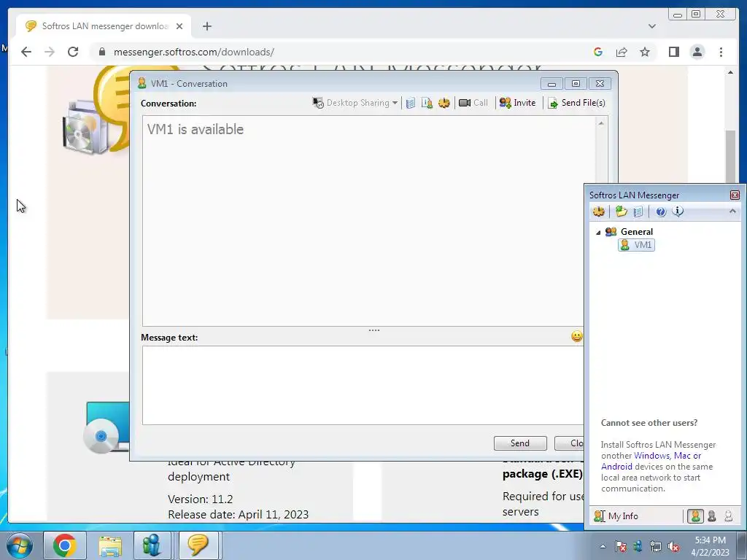Click Action Center flag icon in tray
747x560 pixels.
coord(620,546)
